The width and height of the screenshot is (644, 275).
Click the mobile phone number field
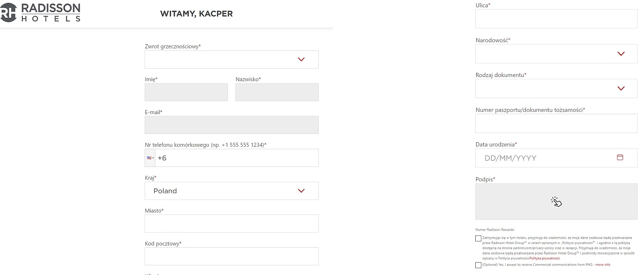point(237,158)
